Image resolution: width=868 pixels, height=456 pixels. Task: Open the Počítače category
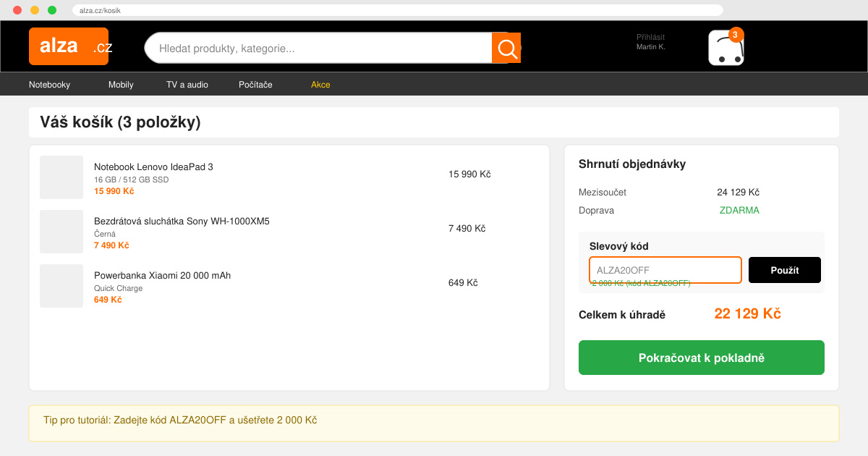click(x=255, y=85)
